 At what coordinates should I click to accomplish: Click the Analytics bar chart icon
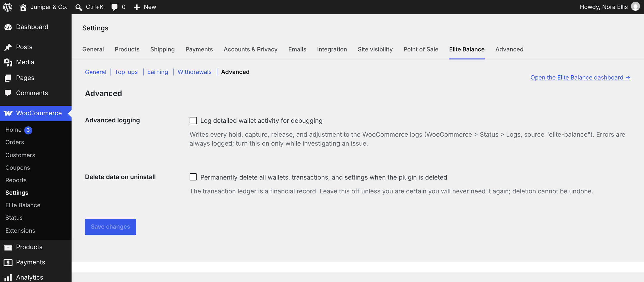tap(8, 278)
